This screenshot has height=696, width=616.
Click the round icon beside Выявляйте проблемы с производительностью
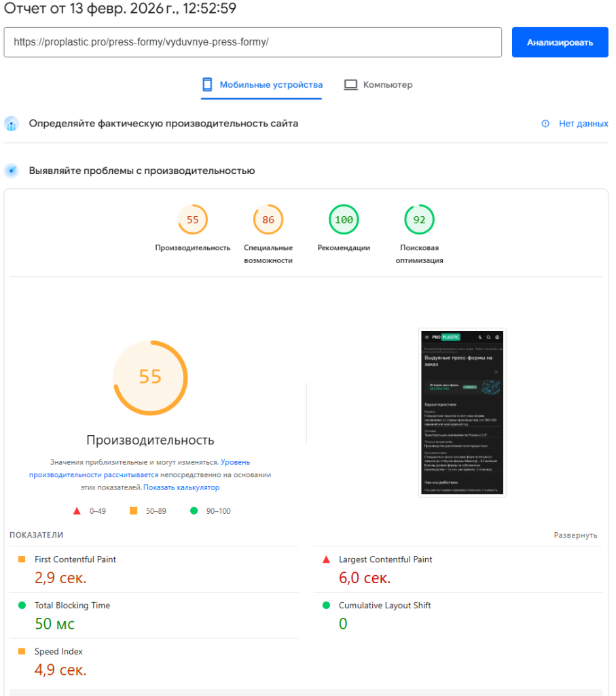coord(10,171)
